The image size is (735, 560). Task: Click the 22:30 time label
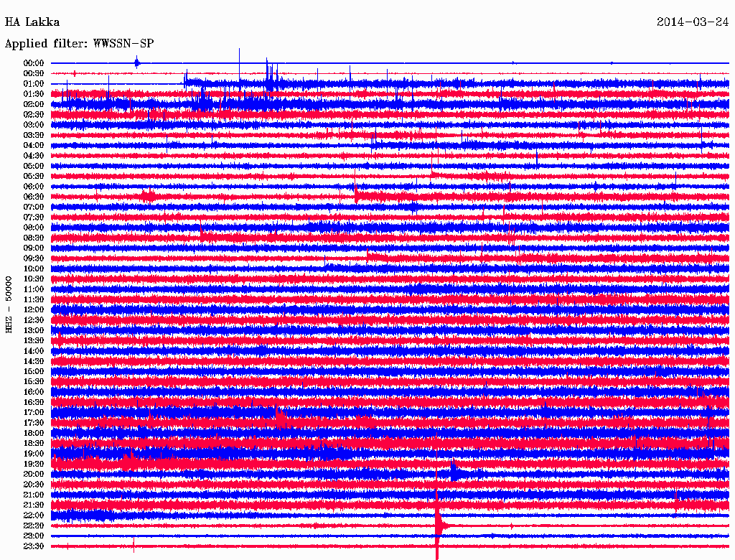(34, 526)
